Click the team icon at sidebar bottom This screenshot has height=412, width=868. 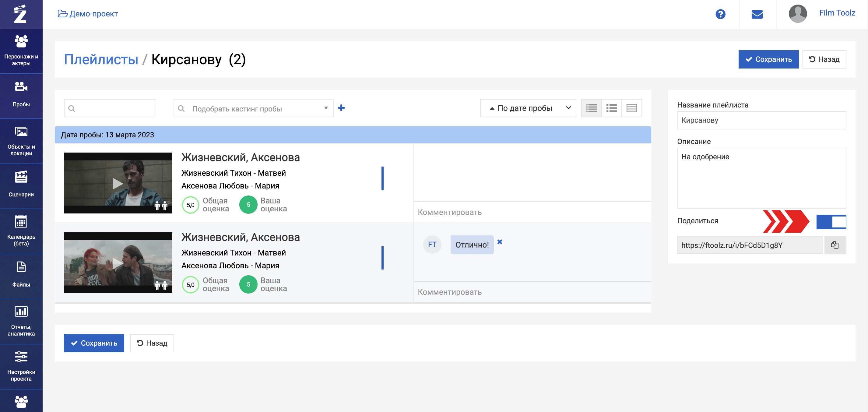click(21, 401)
